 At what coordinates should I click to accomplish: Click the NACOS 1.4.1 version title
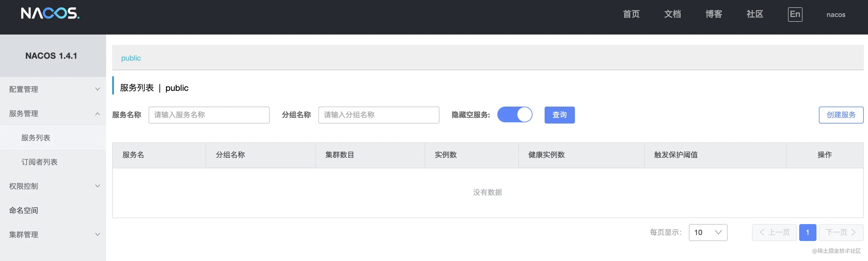point(51,56)
